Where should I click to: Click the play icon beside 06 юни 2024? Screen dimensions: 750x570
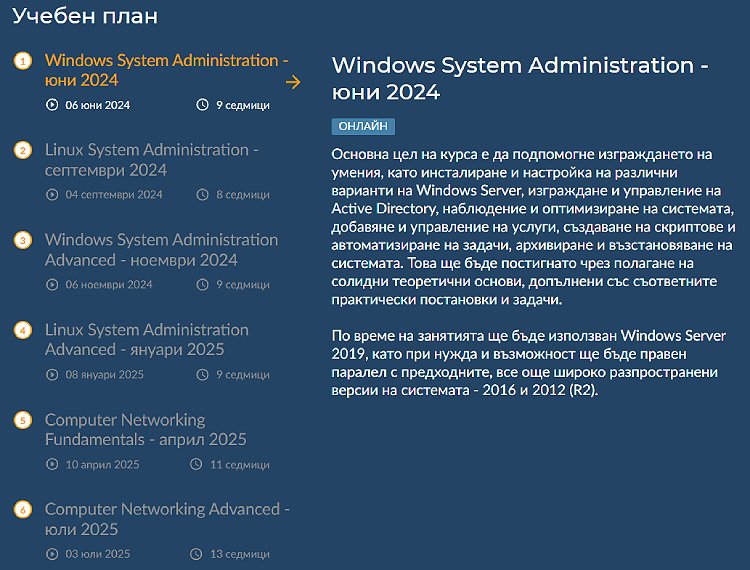point(52,105)
